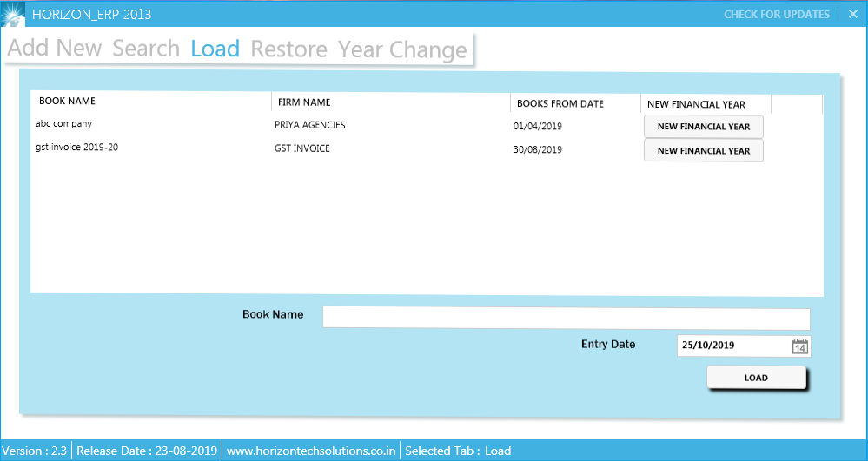Click the Version : 2.3 status entry
This screenshot has height=461, width=868.
coord(35,451)
